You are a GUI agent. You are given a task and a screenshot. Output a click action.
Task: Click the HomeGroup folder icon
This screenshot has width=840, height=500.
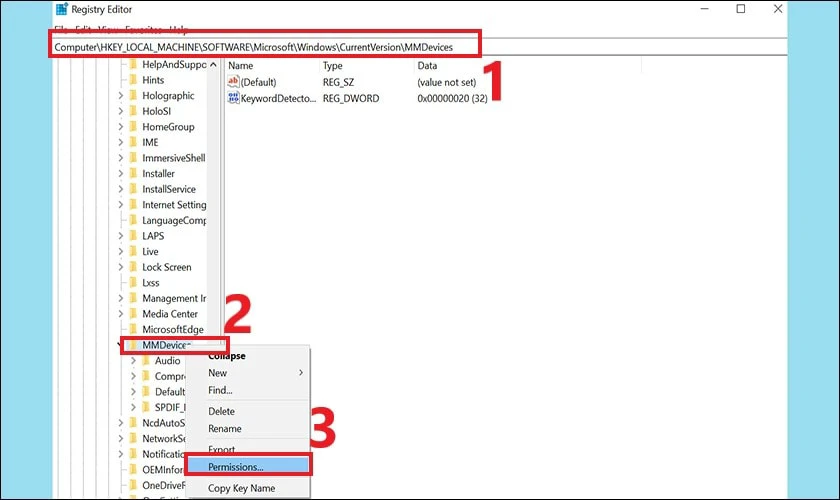click(x=133, y=126)
